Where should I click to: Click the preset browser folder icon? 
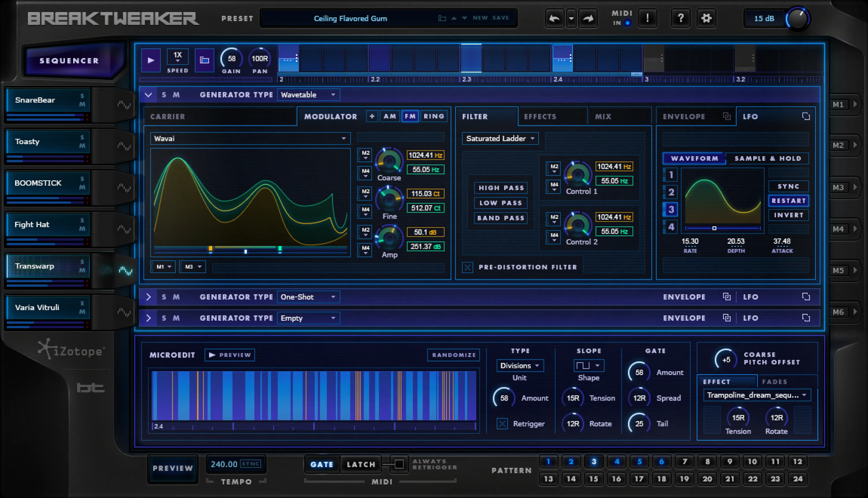442,18
